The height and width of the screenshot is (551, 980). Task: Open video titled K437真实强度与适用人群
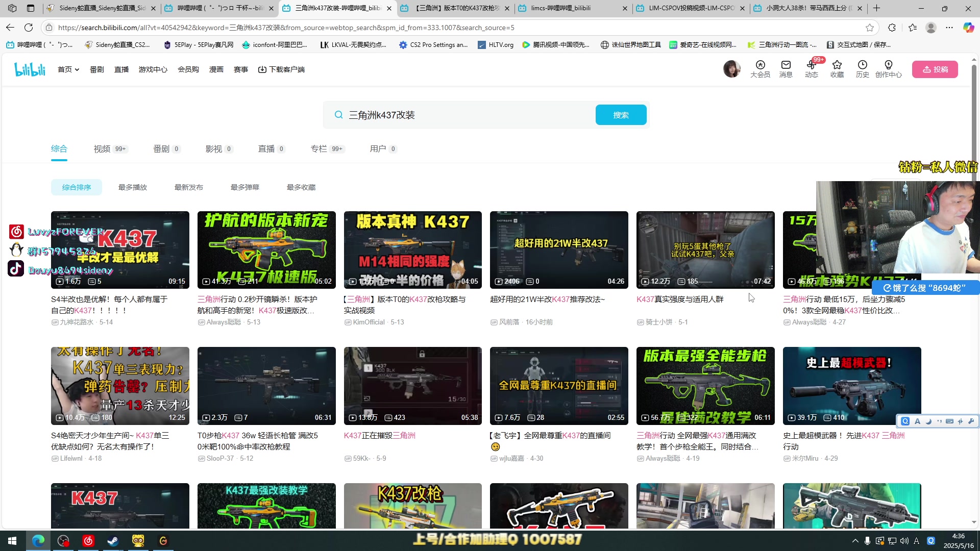680,299
